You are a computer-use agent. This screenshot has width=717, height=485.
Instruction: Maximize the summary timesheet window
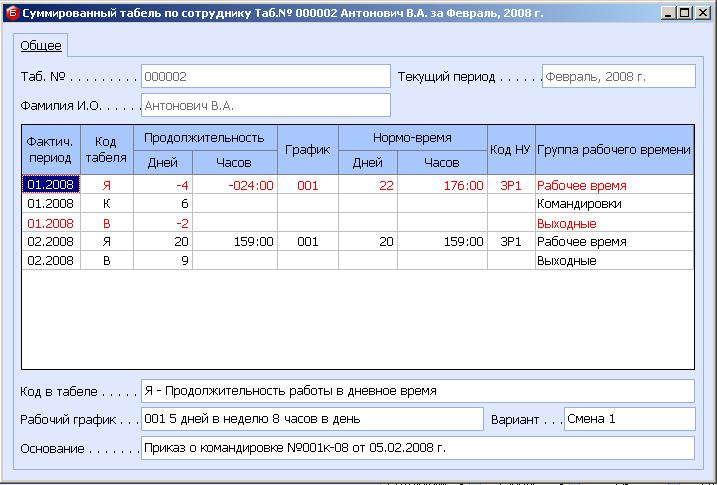pos(684,13)
